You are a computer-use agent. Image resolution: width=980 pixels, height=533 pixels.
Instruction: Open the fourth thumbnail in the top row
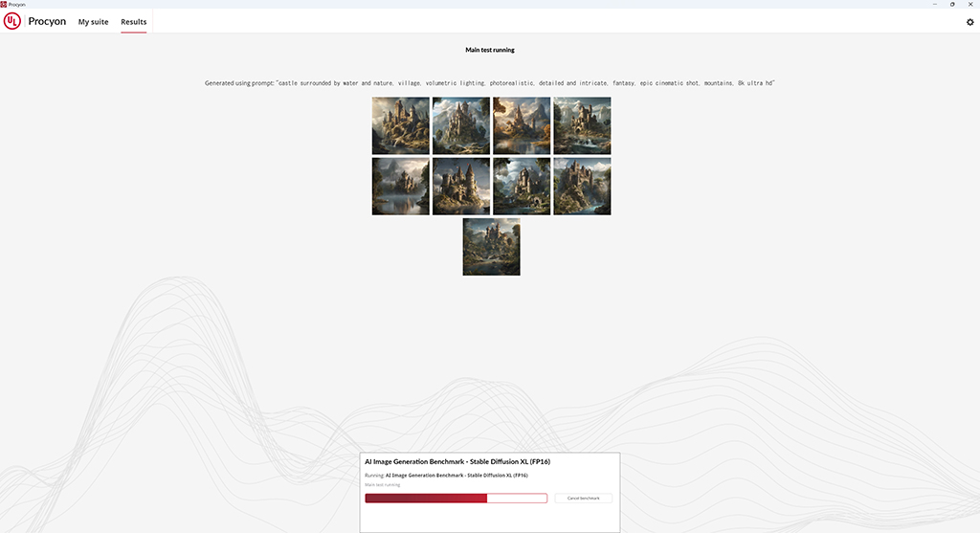pos(582,125)
